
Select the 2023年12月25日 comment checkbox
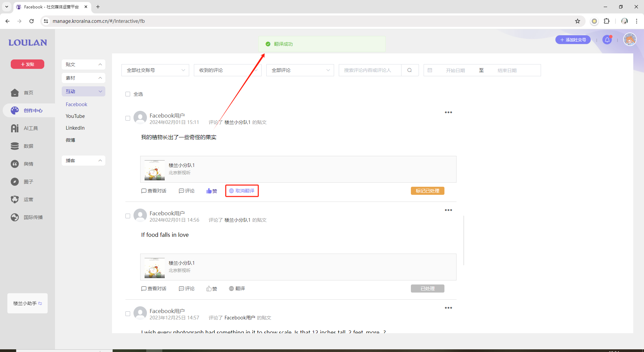tap(128, 314)
